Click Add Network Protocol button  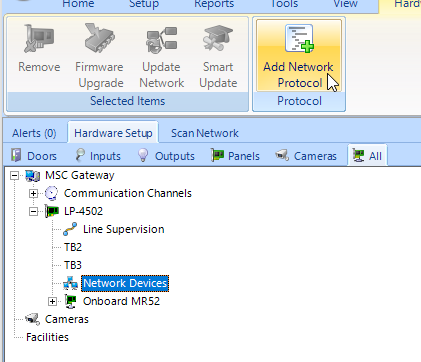[x=299, y=55]
